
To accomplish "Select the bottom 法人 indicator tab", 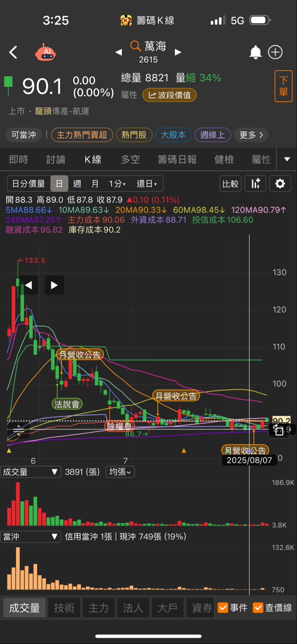I will [133, 608].
